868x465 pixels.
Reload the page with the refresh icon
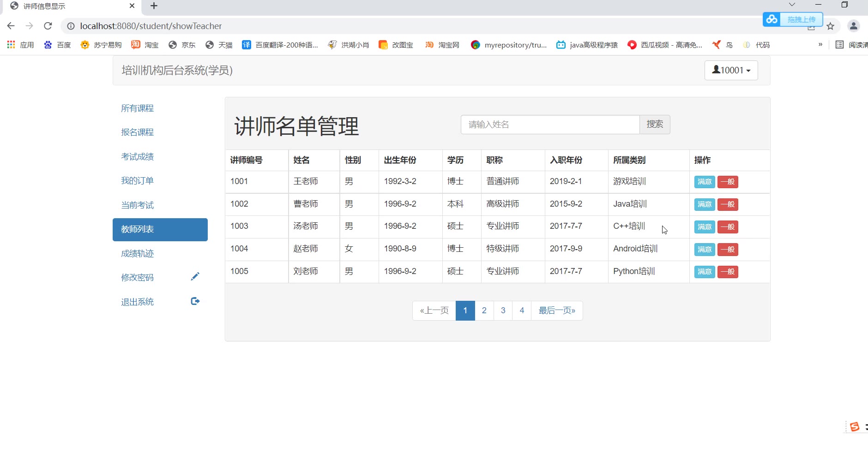(48, 26)
